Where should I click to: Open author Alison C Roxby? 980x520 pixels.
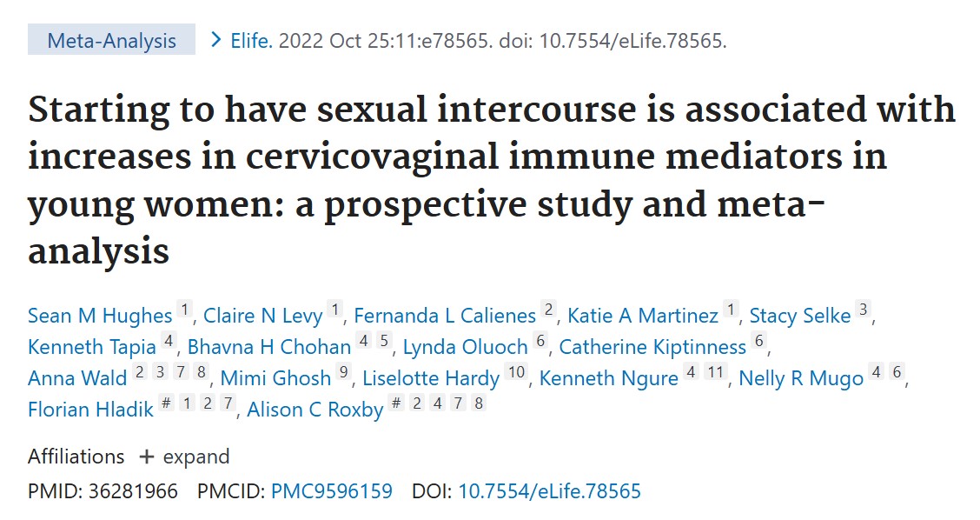pyautogui.click(x=315, y=410)
